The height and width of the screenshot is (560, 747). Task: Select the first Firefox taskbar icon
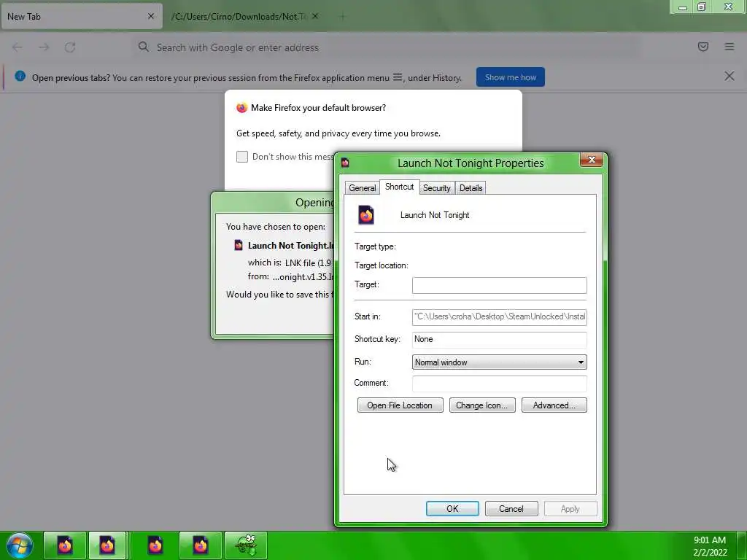coord(65,545)
